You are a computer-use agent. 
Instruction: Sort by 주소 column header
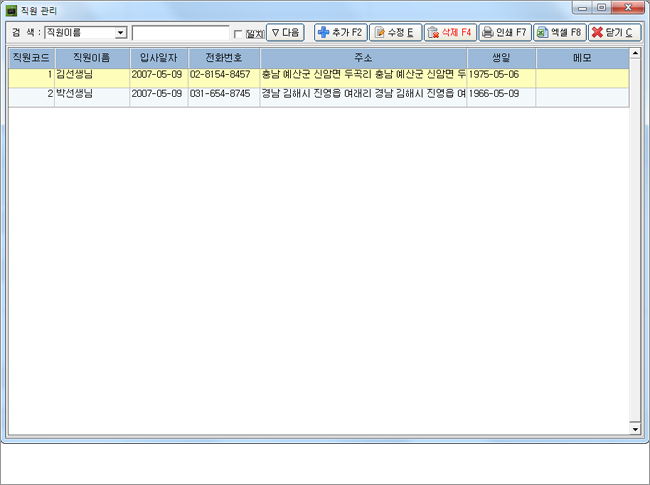point(364,58)
